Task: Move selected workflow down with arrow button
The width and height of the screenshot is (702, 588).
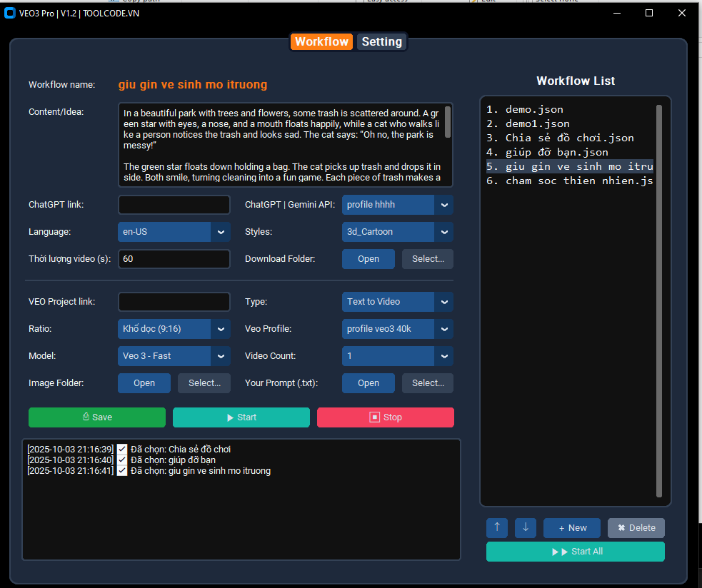Action: point(526,527)
